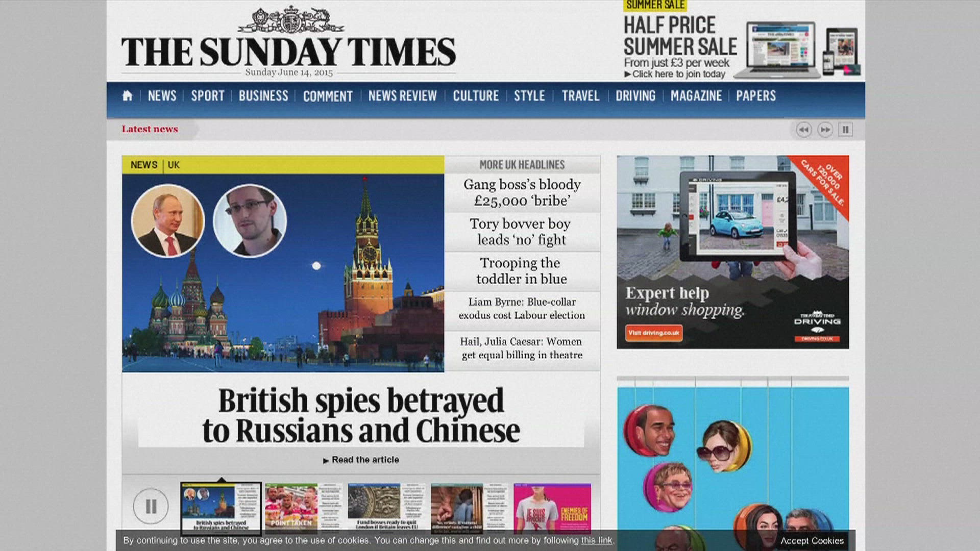Rewind the latest news ticker

804,130
